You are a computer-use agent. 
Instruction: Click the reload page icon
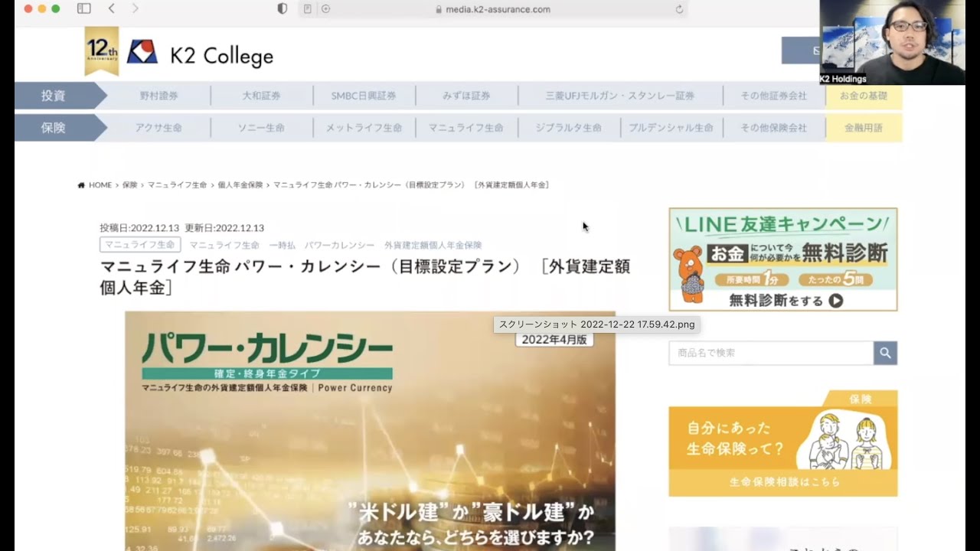[x=679, y=9]
